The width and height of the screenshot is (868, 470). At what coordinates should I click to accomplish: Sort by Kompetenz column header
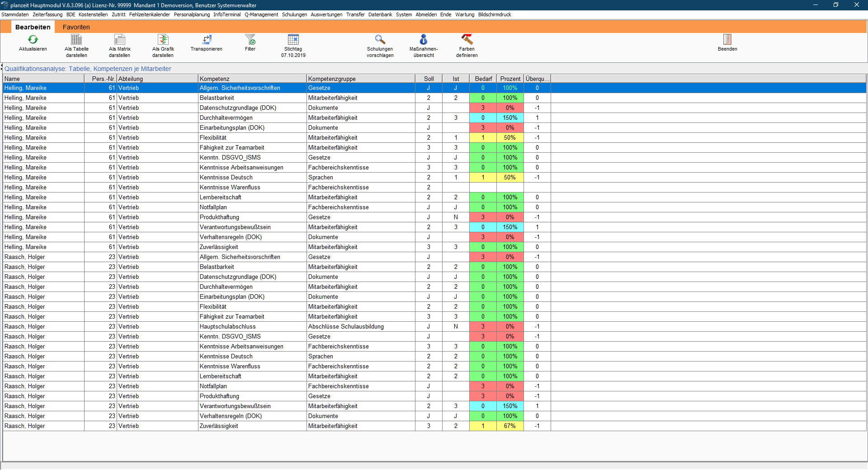tap(252, 79)
